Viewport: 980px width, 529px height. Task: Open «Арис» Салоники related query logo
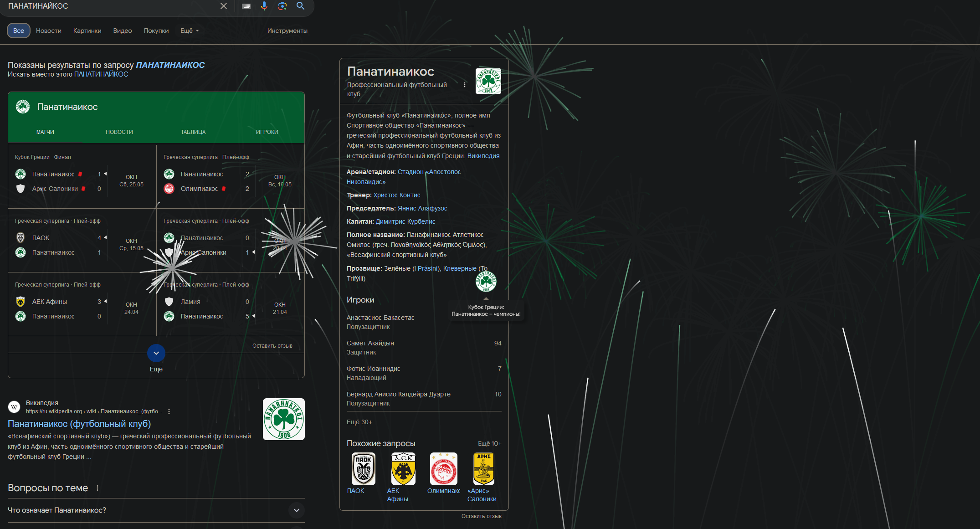(x=483, y=469)
